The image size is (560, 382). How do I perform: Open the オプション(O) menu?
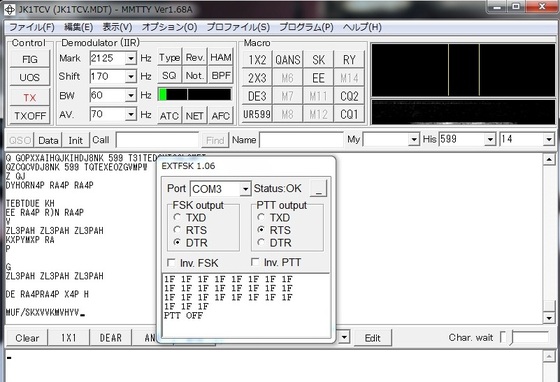tap(169, 27)
